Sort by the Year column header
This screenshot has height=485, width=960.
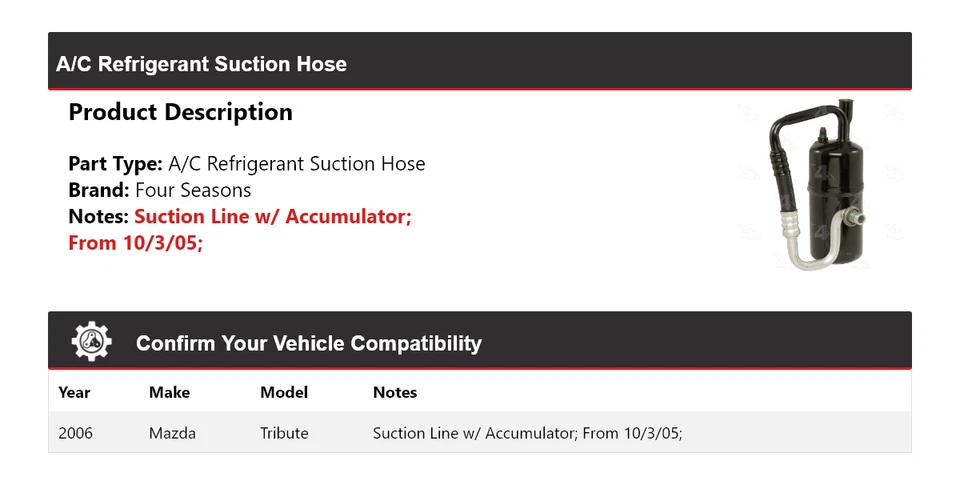coord(74,392)
